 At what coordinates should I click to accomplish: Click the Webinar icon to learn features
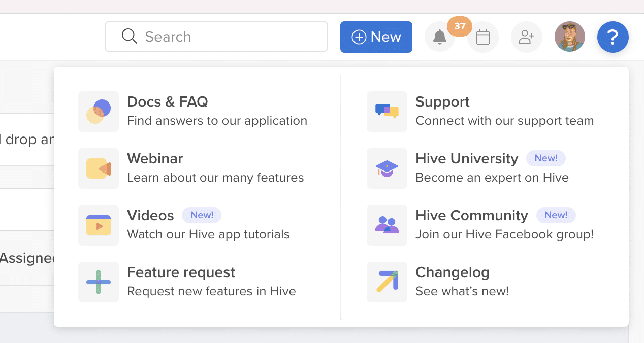point(99,168)
